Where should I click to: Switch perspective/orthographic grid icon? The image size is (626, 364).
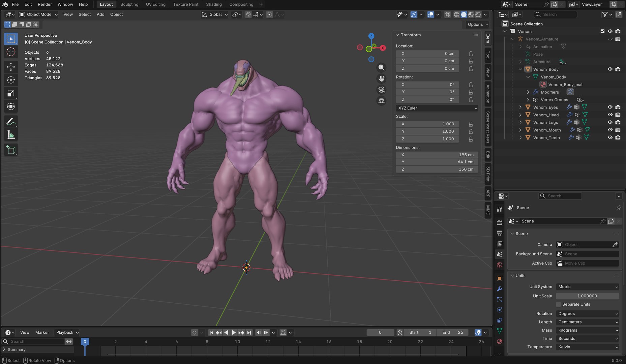click(x=381, y=100)
